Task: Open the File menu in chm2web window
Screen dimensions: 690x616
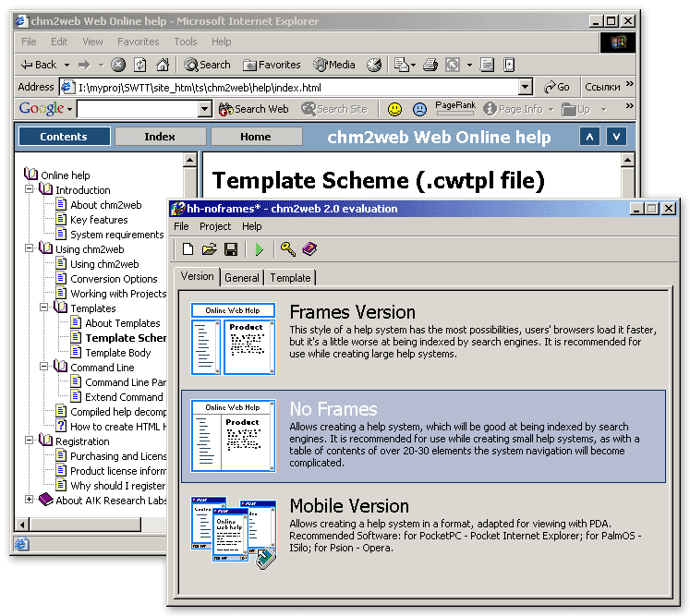Action: coord(181,226)
